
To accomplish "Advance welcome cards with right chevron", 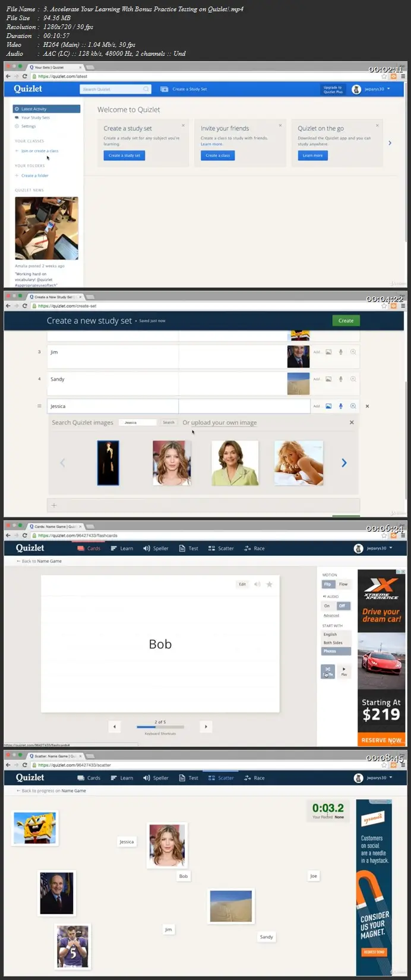I will click(x=390, y=143).
